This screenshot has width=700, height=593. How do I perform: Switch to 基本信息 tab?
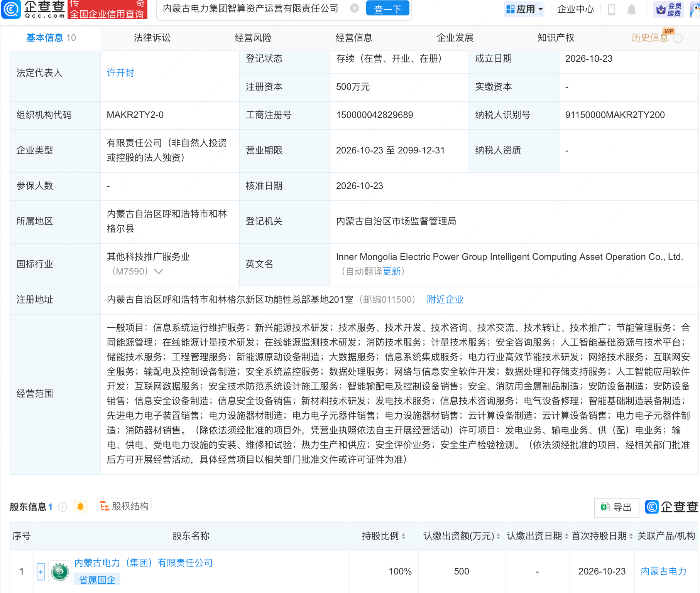click(x=51, y=38)
